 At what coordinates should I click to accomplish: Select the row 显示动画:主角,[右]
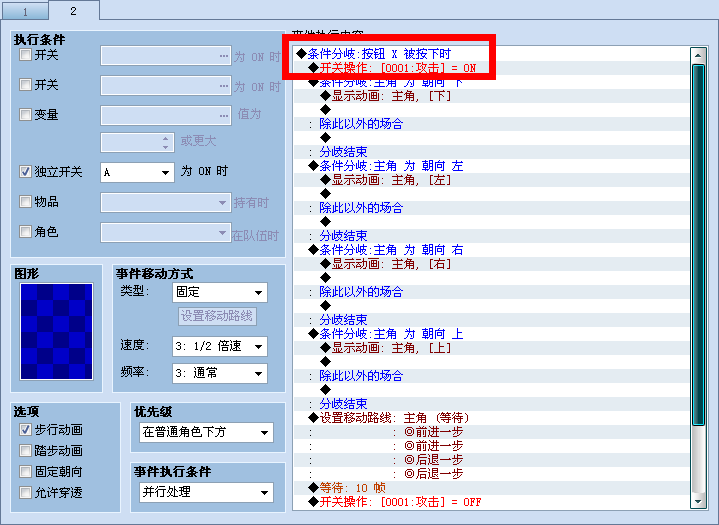pos(491,264)
